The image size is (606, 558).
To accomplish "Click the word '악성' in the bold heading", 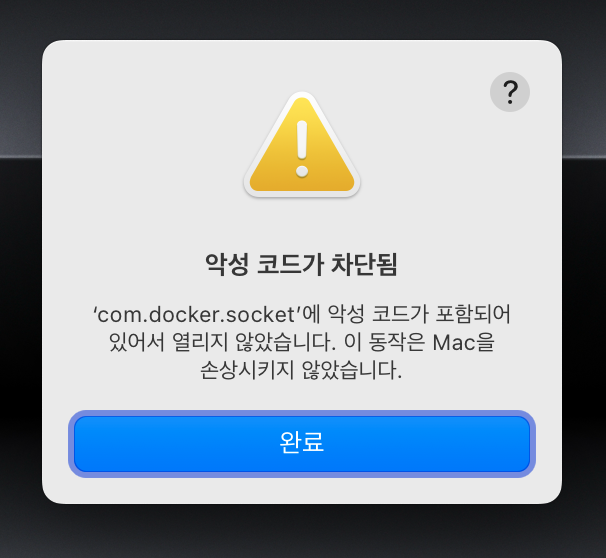I will (x=226, y=265).
